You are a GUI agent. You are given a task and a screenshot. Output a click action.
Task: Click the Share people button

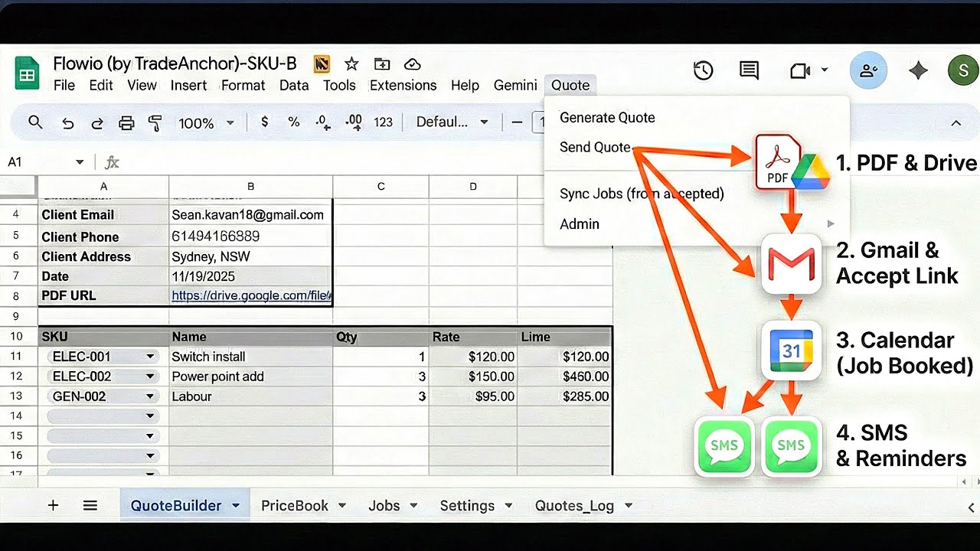click(869, 71)
